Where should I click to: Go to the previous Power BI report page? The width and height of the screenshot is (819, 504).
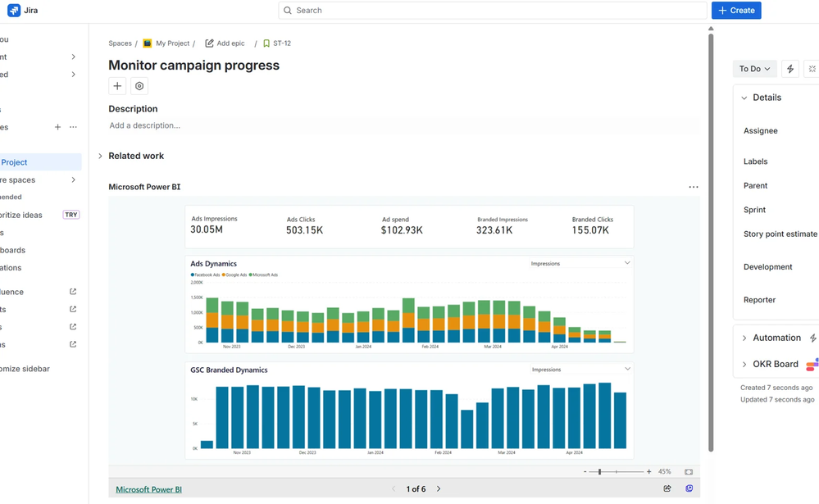point(394,489)
